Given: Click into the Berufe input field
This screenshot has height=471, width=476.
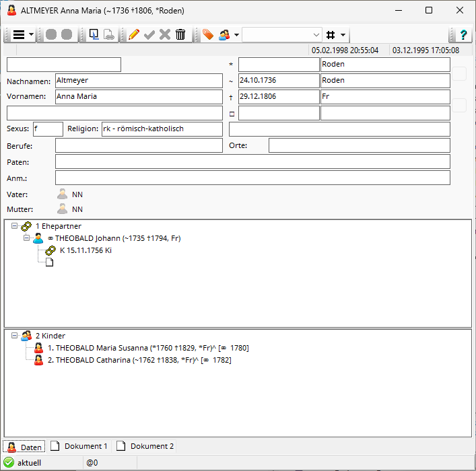Looking at the screenshot, I should 138,145.
